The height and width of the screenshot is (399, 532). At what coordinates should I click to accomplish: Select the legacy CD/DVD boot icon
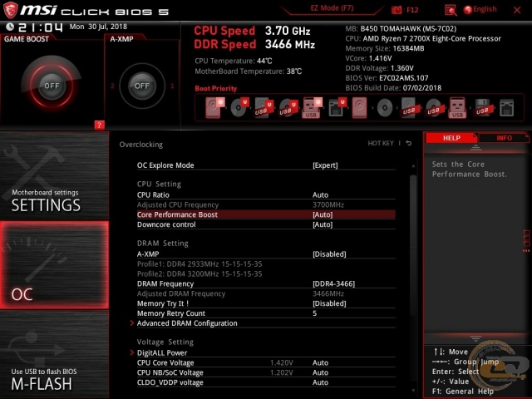point(385,108)
